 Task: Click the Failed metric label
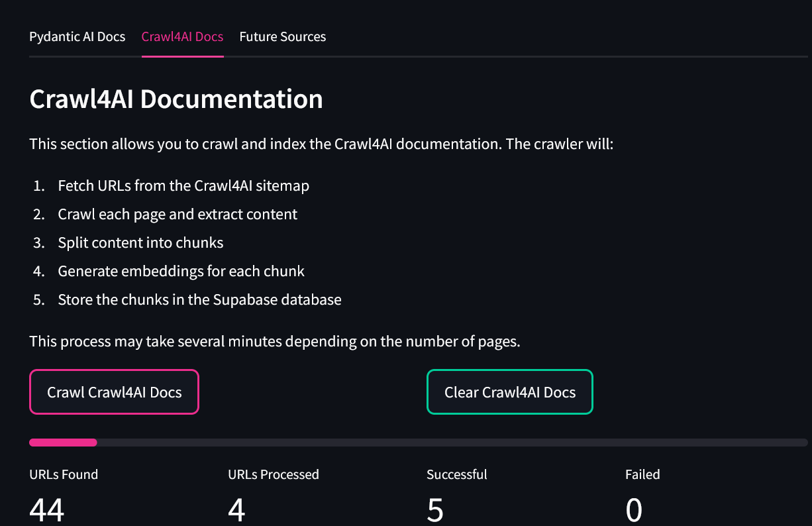point(642,474)
